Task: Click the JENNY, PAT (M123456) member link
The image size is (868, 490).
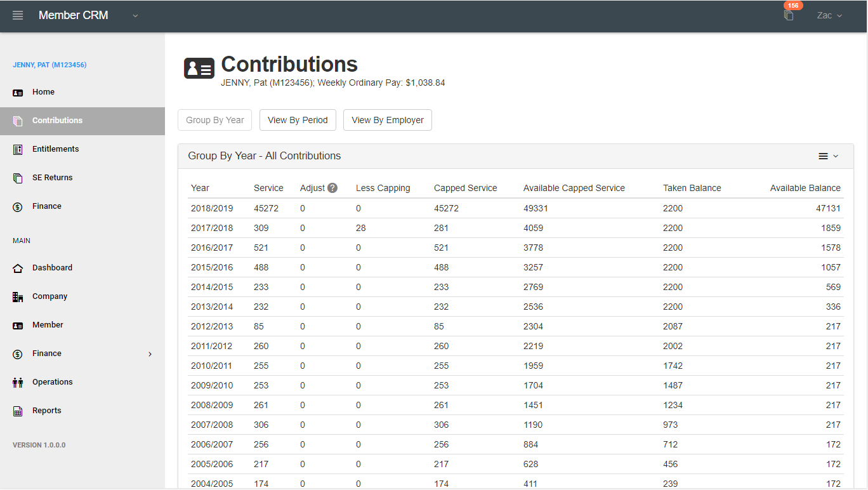Action: [x=49, y=65]
